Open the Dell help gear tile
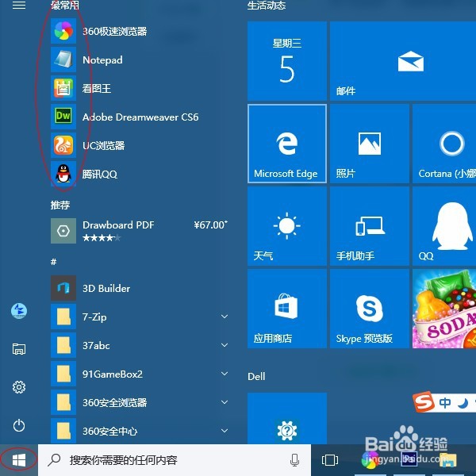Viewport: 476px width, 476px height. point(287,418)
